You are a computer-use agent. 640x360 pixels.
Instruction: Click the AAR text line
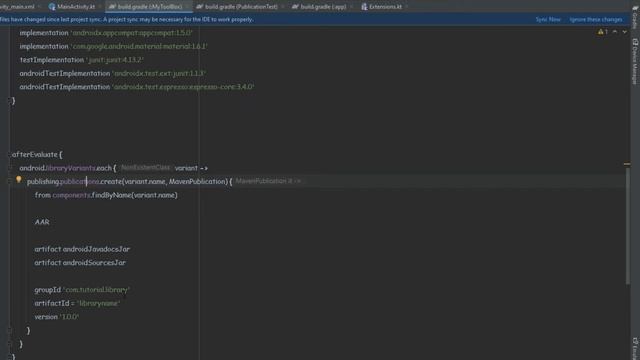click(42, 222)
